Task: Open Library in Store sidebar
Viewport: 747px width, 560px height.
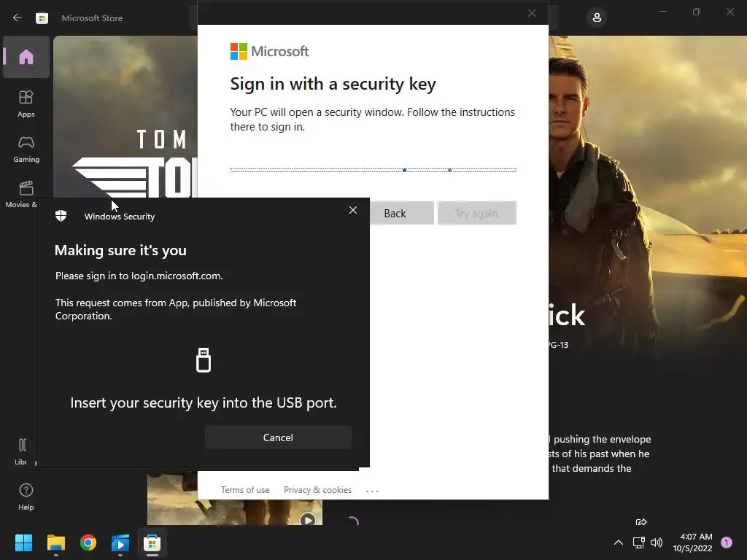Action: (21, 451)
